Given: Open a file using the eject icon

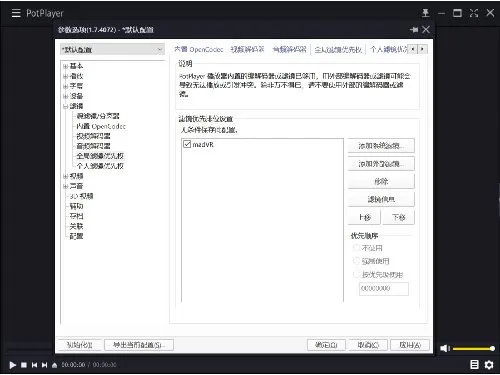Looking at the screenshot, I should [54, 365].
